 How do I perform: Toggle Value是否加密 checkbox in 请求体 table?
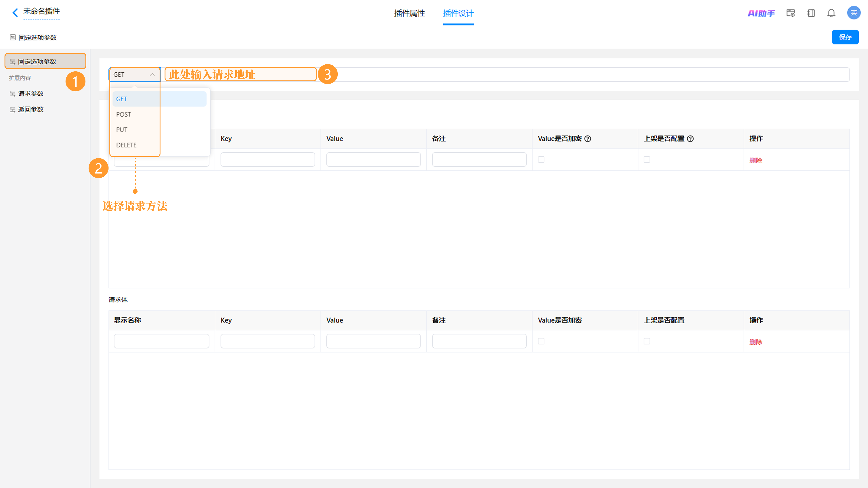[x=541, y=341]
